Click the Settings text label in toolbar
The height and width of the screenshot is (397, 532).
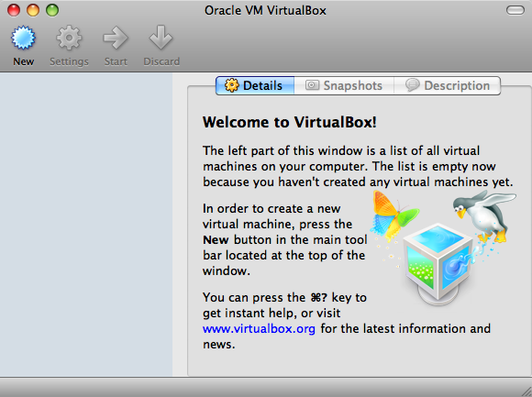click(69, 61)
